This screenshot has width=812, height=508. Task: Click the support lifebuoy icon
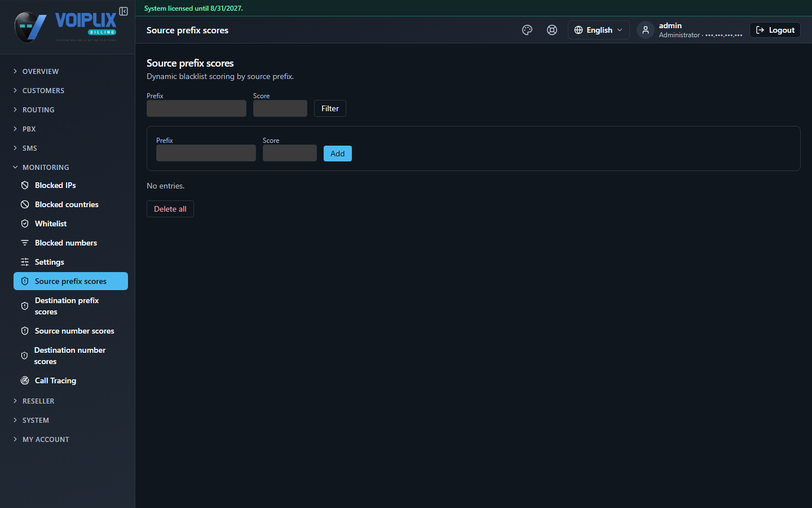click(552, 30)
